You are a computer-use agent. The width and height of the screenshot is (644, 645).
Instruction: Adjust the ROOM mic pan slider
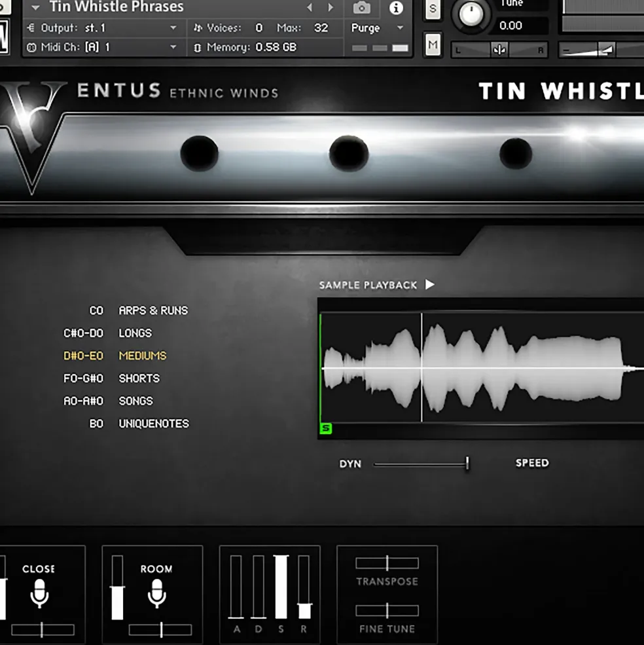[160, 630]
